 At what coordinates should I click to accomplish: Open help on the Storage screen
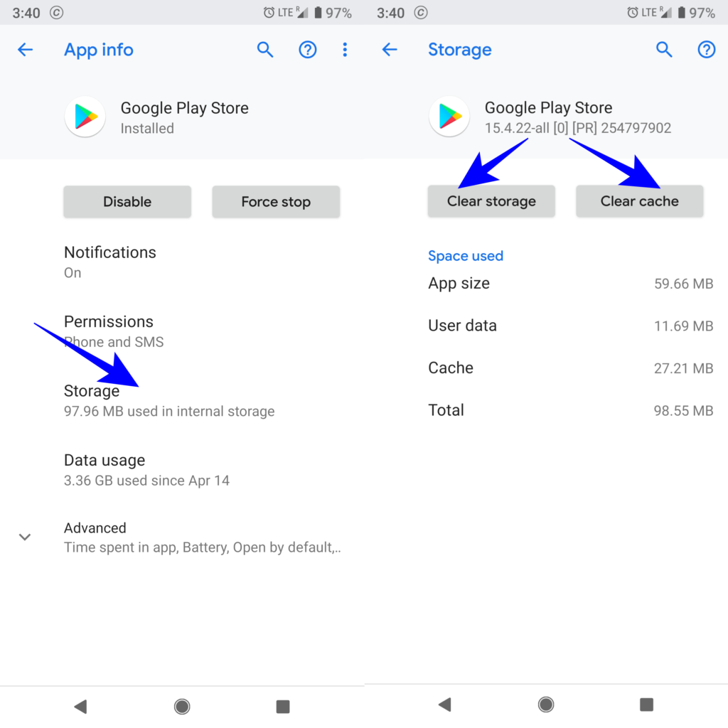click(706, 49)
